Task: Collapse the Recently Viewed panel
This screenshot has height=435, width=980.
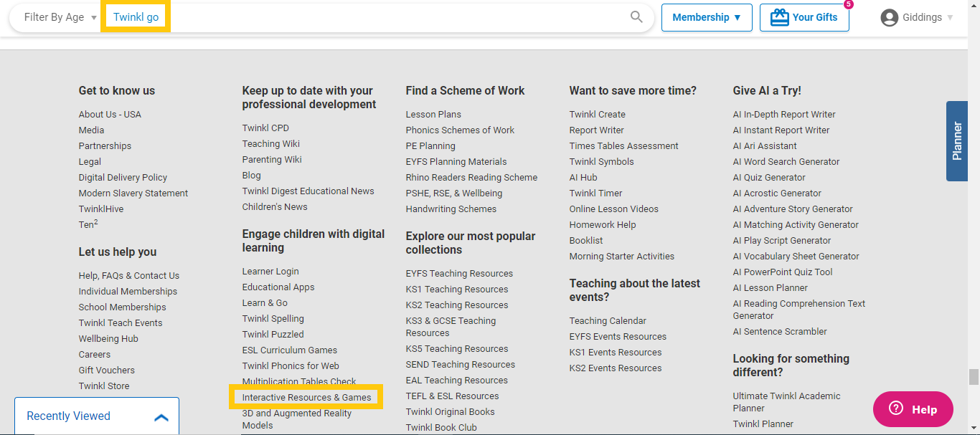Action: (x=161, y=416)
